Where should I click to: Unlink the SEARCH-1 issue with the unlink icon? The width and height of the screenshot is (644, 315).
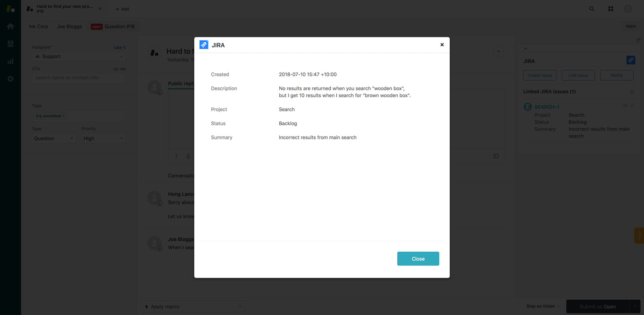633,106
